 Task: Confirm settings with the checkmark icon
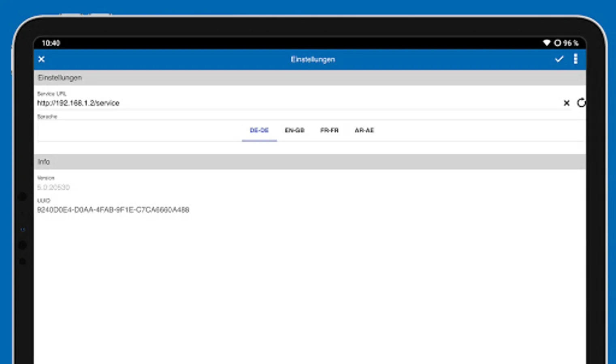559,59
